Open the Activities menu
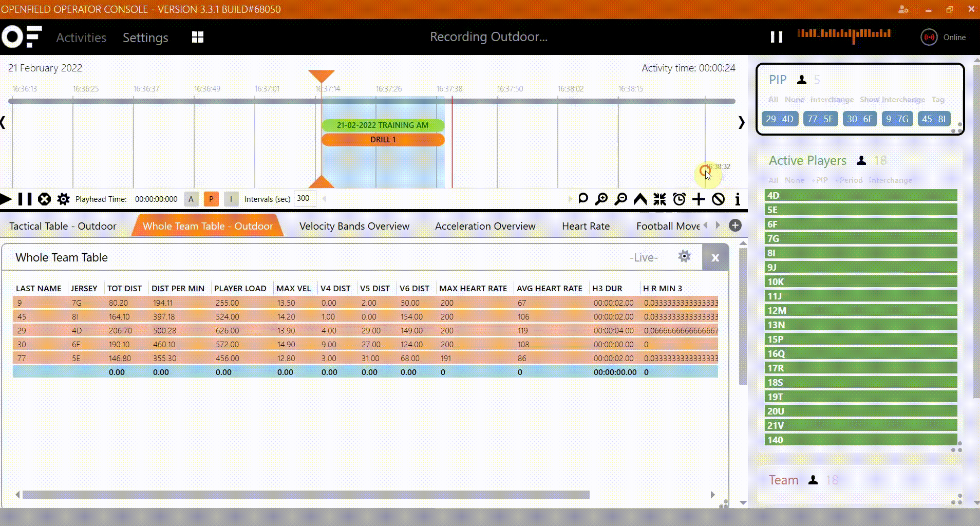This screenshot has width=980, height=526. tap(81, 37)
